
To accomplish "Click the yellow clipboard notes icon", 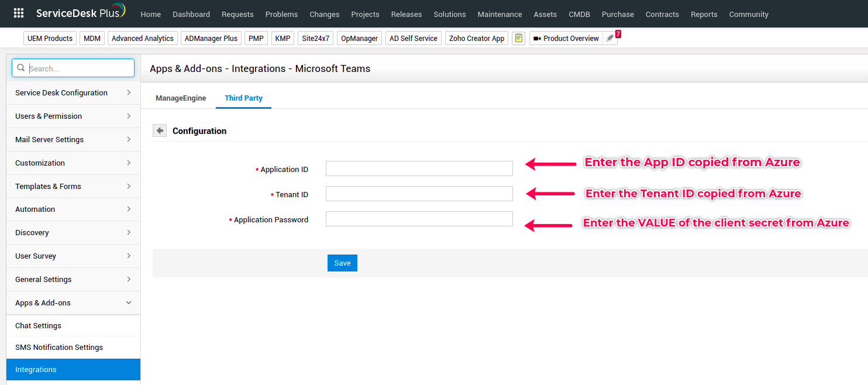I will [518, 38].
